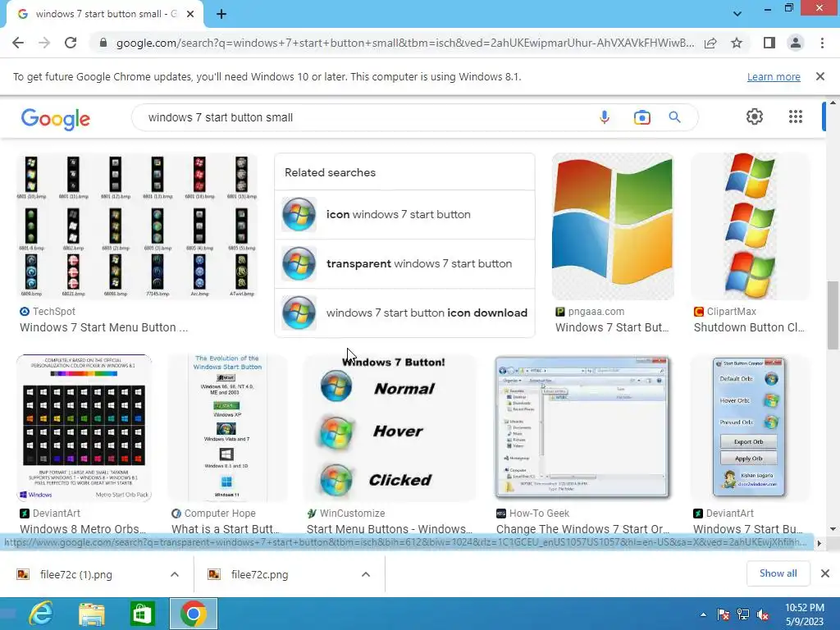Select 'transparent windows 7 start button' suggestion
The width and height of the screenshot is (840, 630).
404,263
